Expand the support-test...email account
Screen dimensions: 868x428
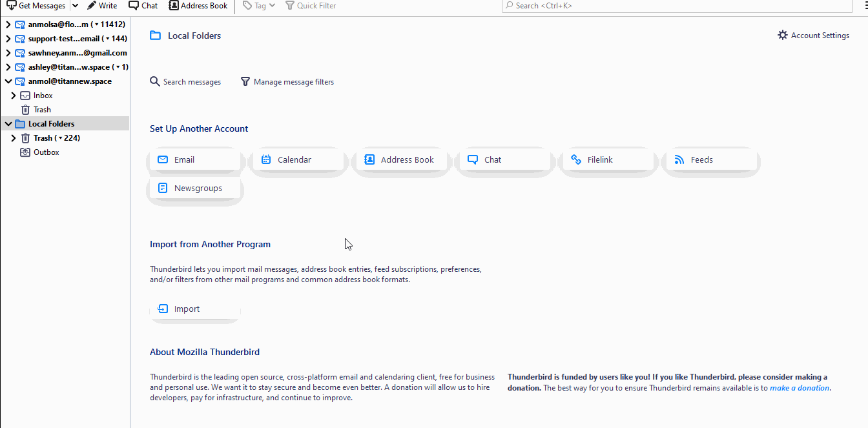click(8, 39)
